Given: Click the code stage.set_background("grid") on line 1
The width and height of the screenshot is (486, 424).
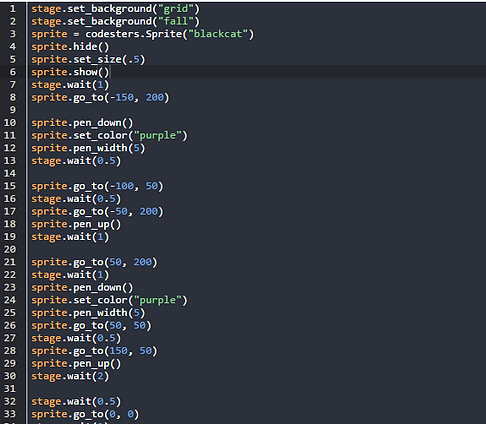Looking at the screenshot, I should (x=115, y=9).
